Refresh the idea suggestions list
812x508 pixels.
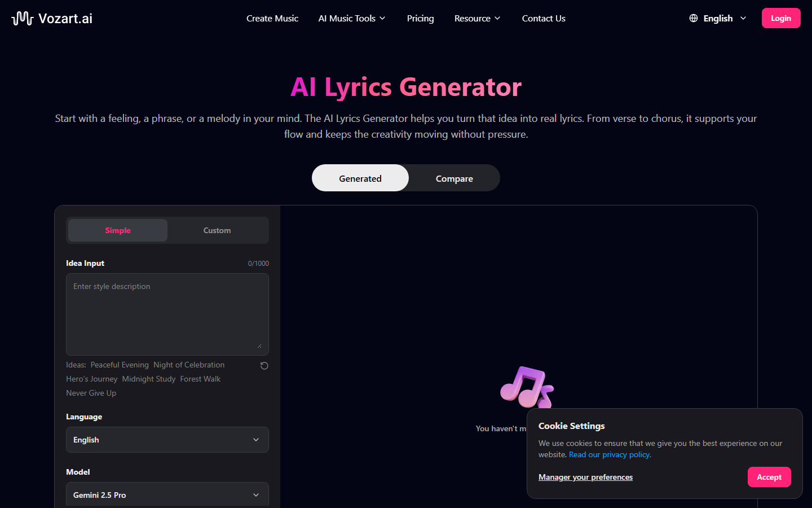[x=264, y=366]
